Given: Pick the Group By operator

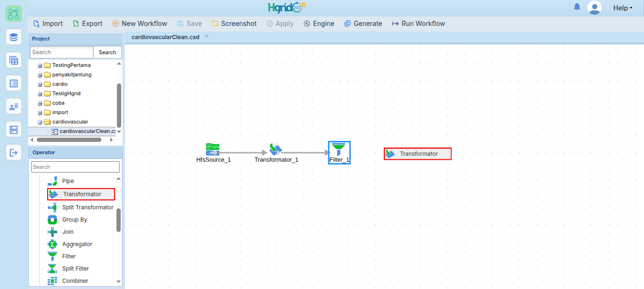Looking at the screenshot, I should point(67,220).
